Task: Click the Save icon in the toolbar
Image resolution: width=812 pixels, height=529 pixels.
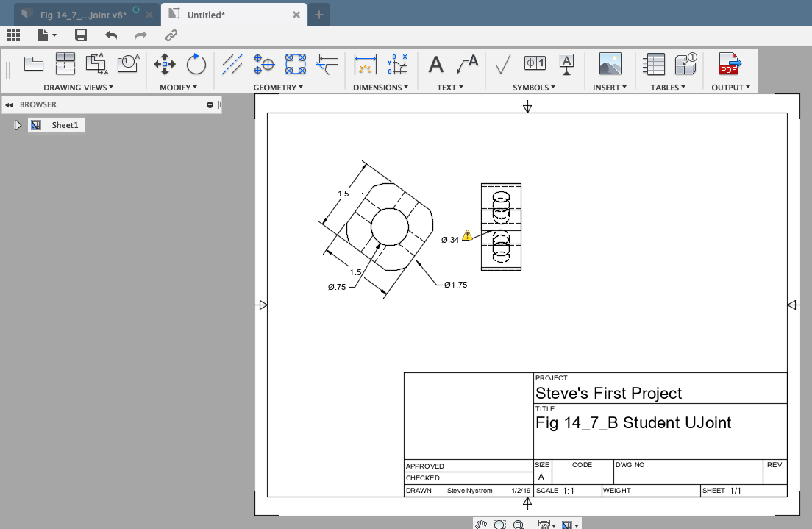Action: [x=80, y=35]
